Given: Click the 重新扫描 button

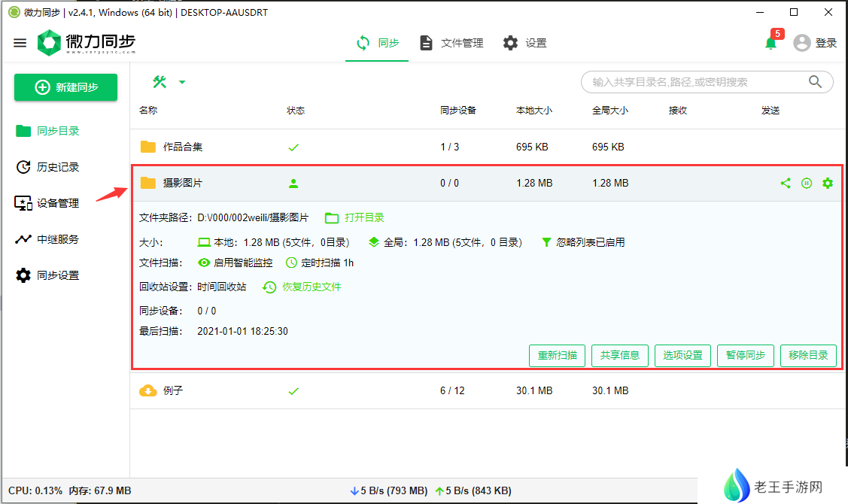Looking at the screenshot, I should point(557,355).
